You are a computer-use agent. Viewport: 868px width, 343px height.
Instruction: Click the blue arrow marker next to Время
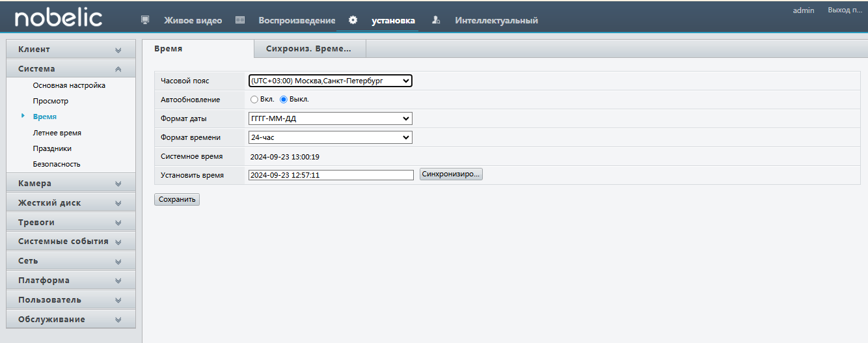(23, 116)
